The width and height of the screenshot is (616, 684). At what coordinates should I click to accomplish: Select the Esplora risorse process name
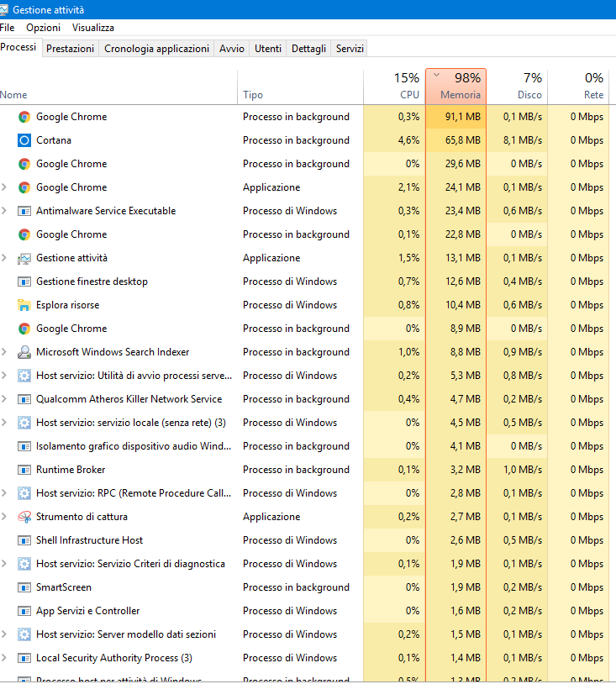pyautogui.click(x=67, y=305)
